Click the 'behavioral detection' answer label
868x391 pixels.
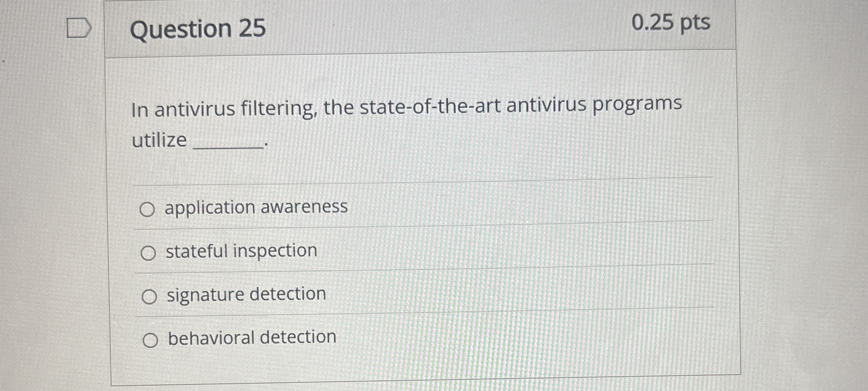pos(252,337)
